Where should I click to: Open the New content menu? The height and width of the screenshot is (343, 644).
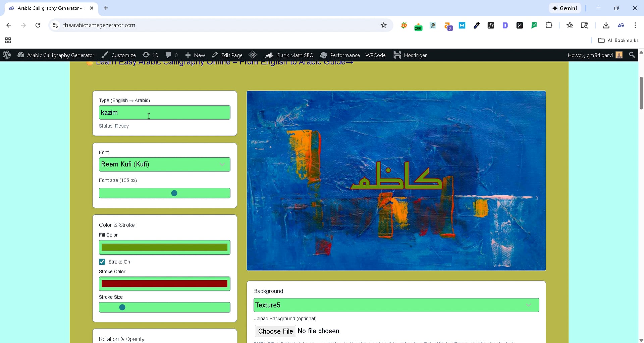pyautogui.click(x=195, y=55)
